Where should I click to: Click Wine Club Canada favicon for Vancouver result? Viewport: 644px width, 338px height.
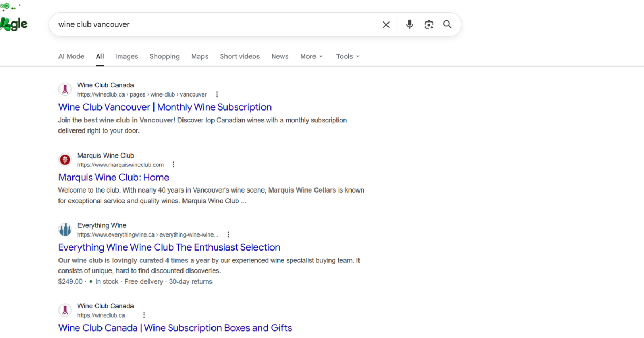click(x=65, y=90)
